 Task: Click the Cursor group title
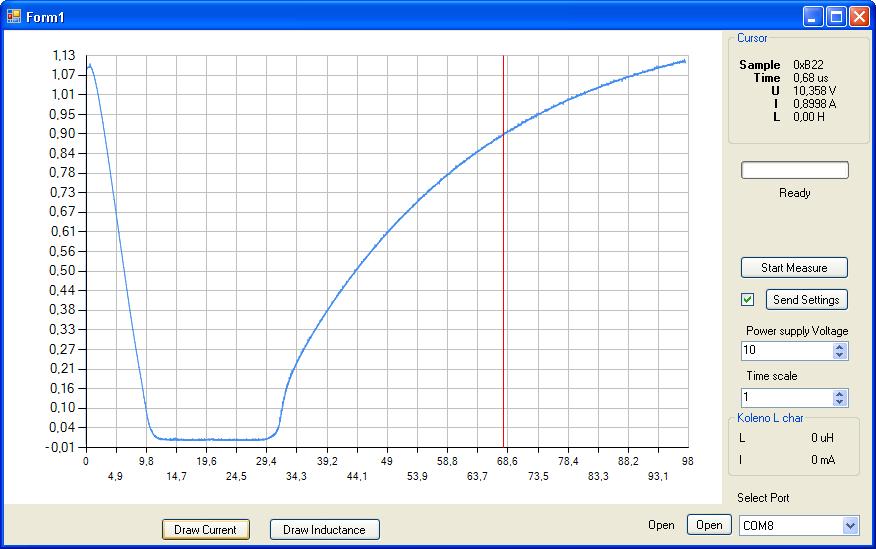(752, 38)
